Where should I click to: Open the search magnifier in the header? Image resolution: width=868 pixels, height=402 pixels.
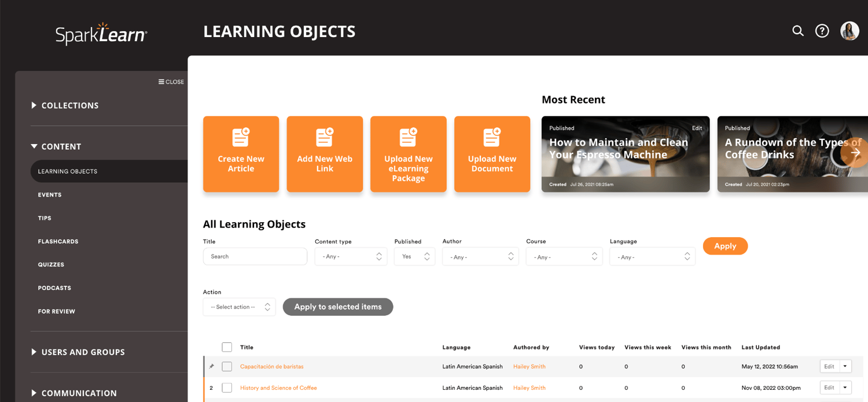(x=797, y=31)
